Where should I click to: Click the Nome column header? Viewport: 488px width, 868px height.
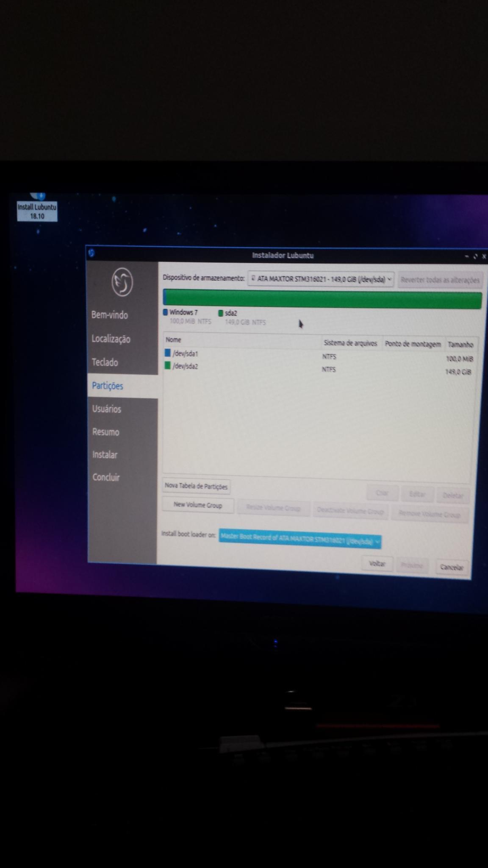(x=174, y=339)
